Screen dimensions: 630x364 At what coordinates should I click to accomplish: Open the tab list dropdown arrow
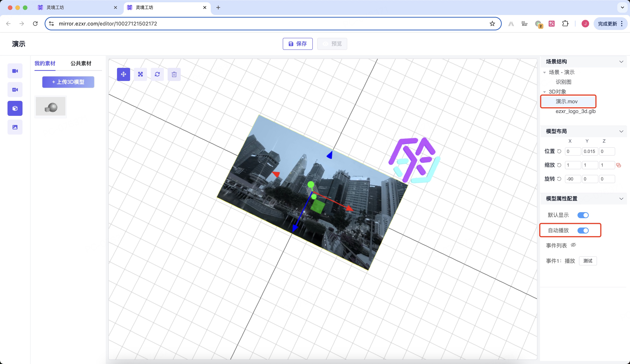tap(622, 7)
